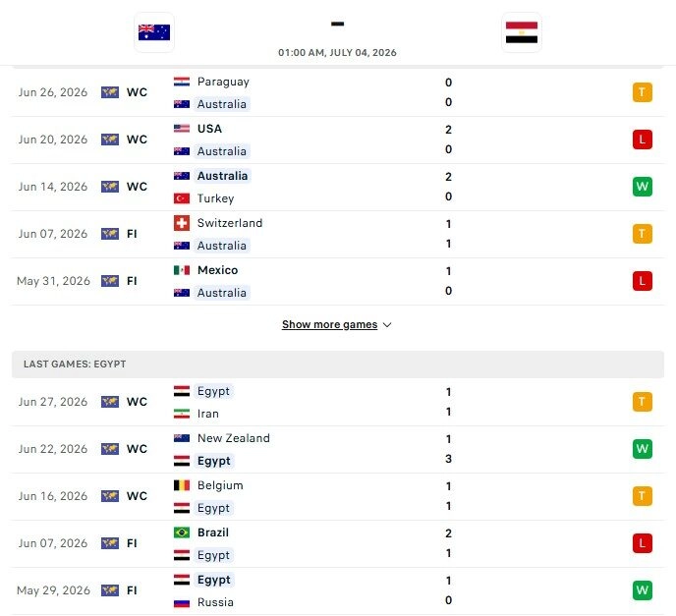Click the Brazil flag icon
The height and width of the screenshot is (616, 676).
click(x=182, y=532)
